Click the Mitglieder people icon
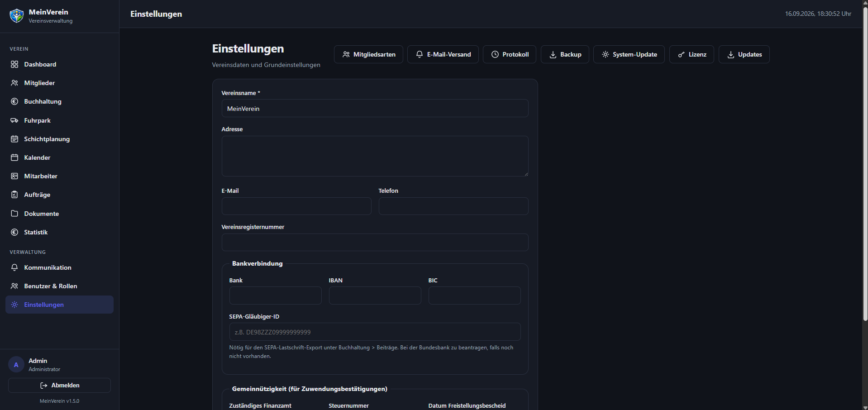The height and width of the screenshot is (410, 868). point(14,83)
